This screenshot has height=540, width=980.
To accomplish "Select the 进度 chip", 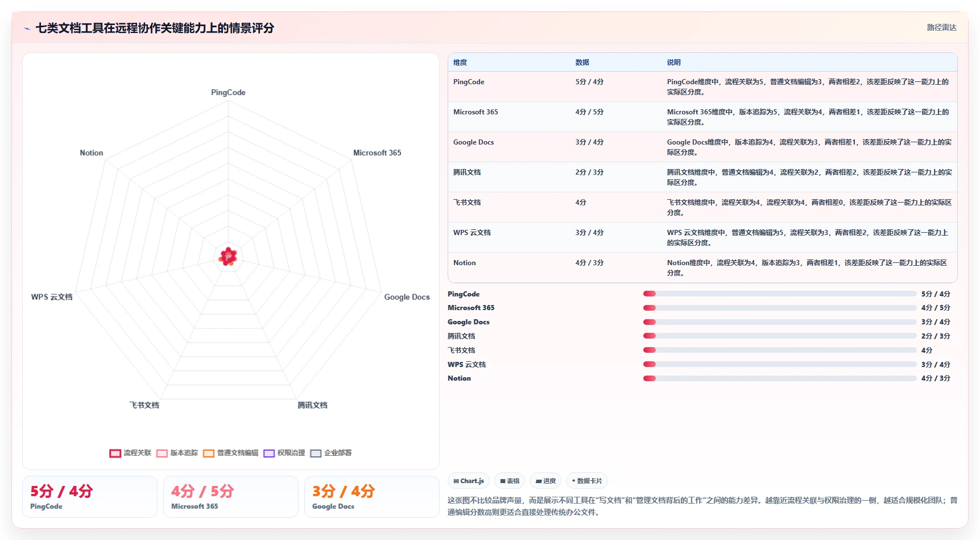I will (x=545, y=481).
